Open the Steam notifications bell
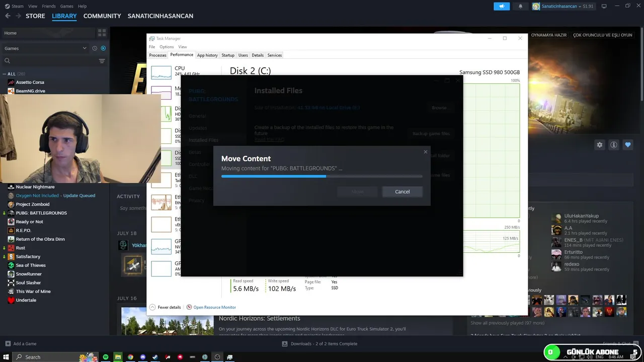This screenshot has width=644, height=362. point(520,6)
